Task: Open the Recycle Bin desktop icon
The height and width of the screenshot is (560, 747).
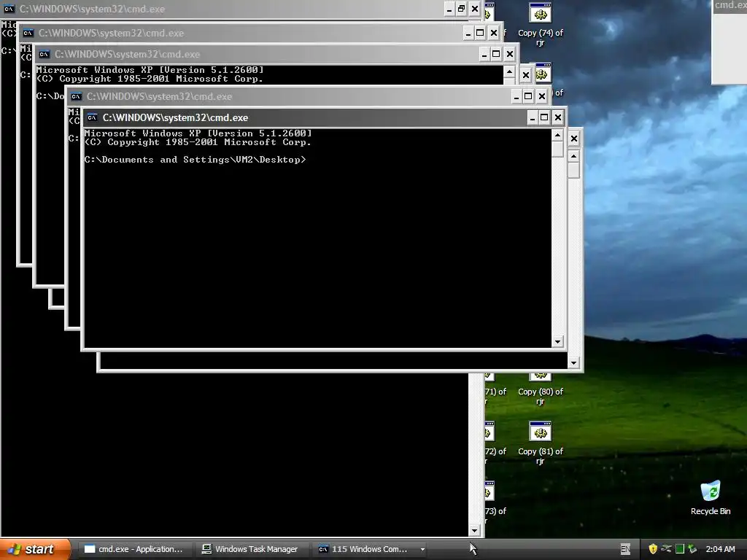Action: point(711,497)
